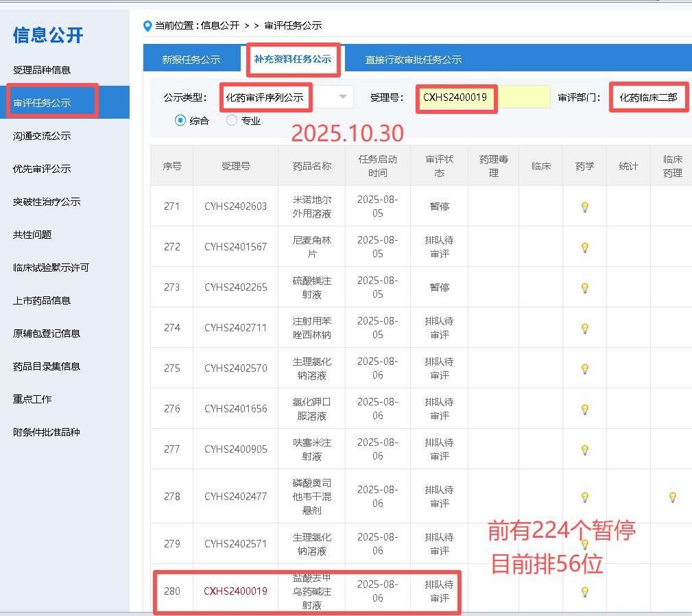The width and height of the screenshot is (692, 616).
Task: Click 药学 lightbulb icon in row 274
Action: pos(585,329)
